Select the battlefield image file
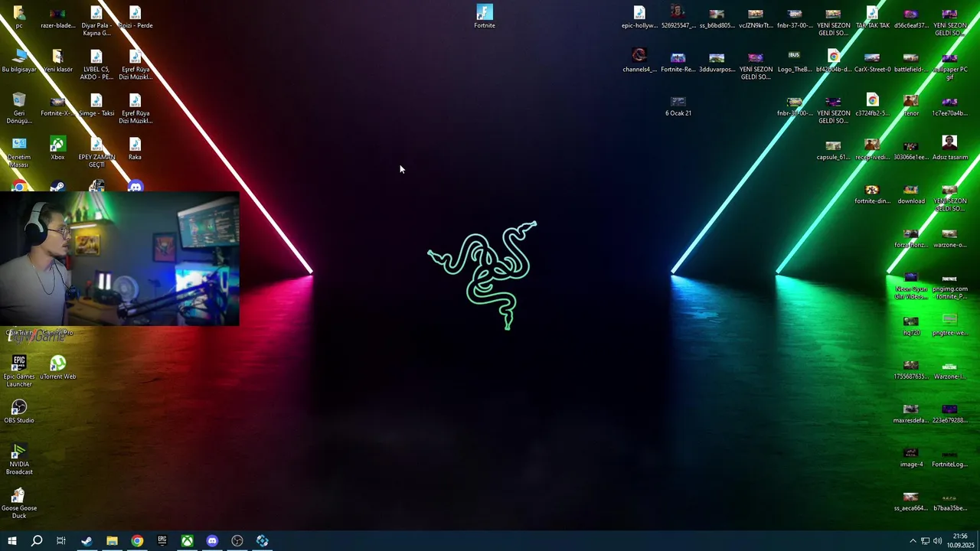The height and width of the screenshot is (551, 980). (911, 61)
